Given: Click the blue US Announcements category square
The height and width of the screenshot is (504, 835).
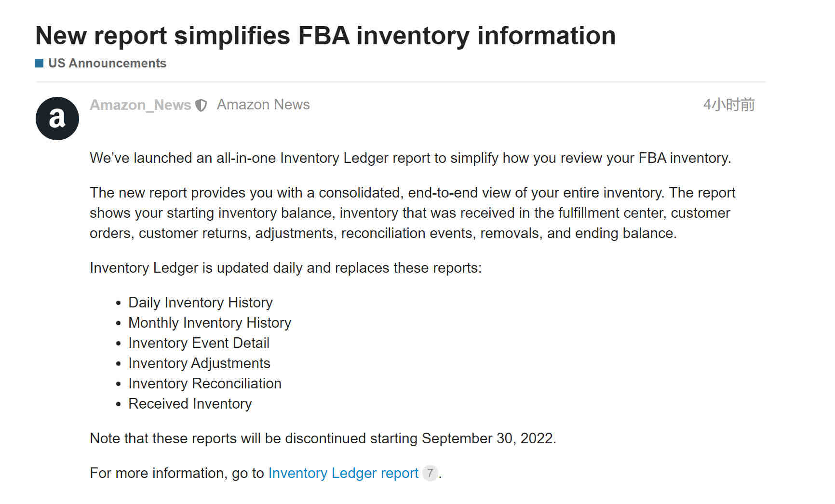Looking at the screenshot, I should (40, 63).
